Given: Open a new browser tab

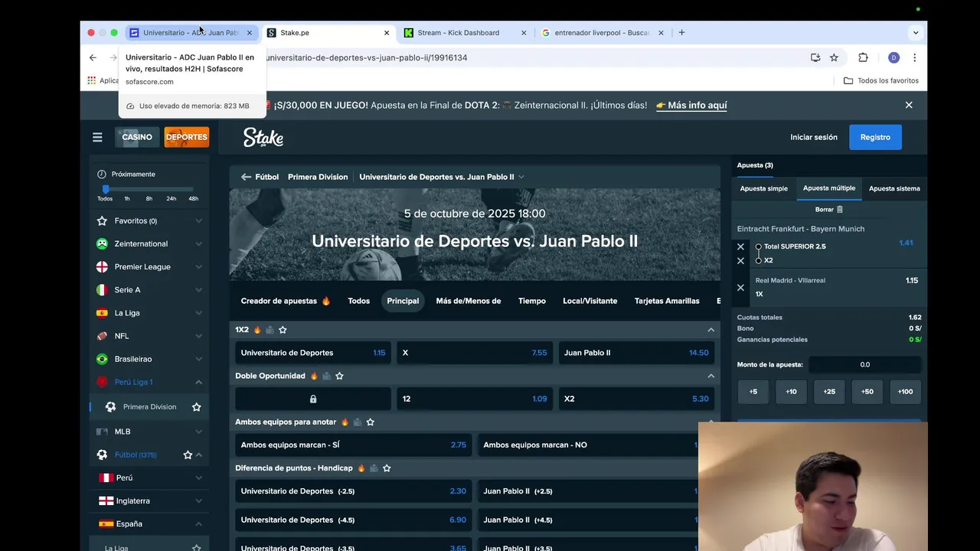Looking at the screenshot, I should (x=681, y=33).
